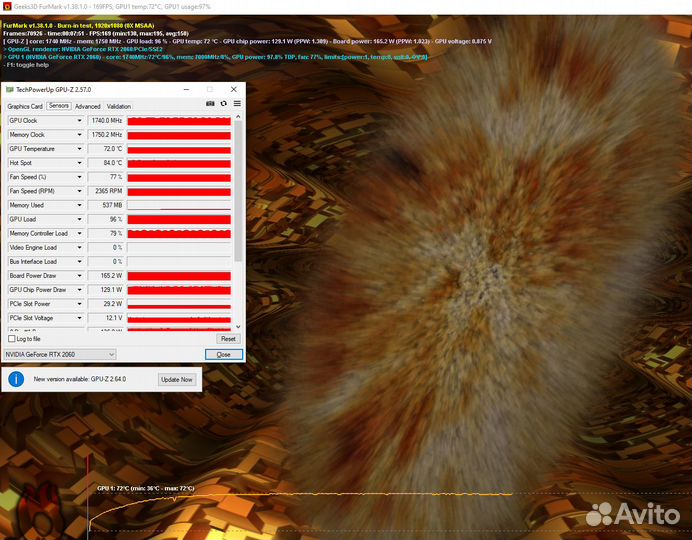Click the blue info icon in update notice

[16, 379]
